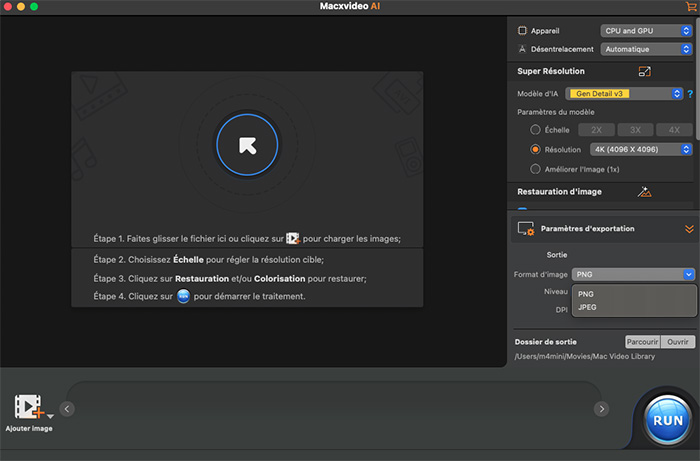700x461 pixels.
Task: Click the 2X scale button
Action: click(x=596, y=130)
